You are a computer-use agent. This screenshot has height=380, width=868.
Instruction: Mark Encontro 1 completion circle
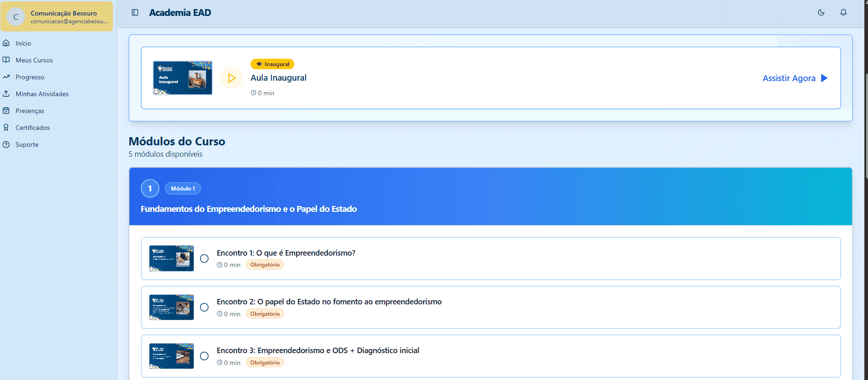pyautogui.click(x=205, y=258)
